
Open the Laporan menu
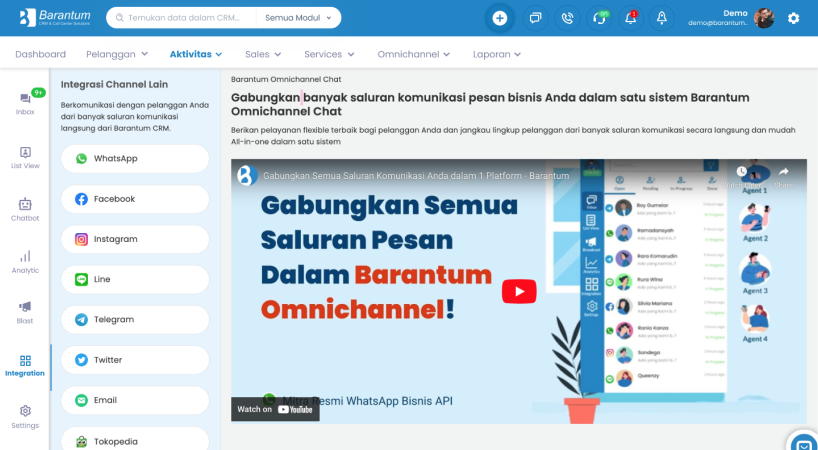497,54
